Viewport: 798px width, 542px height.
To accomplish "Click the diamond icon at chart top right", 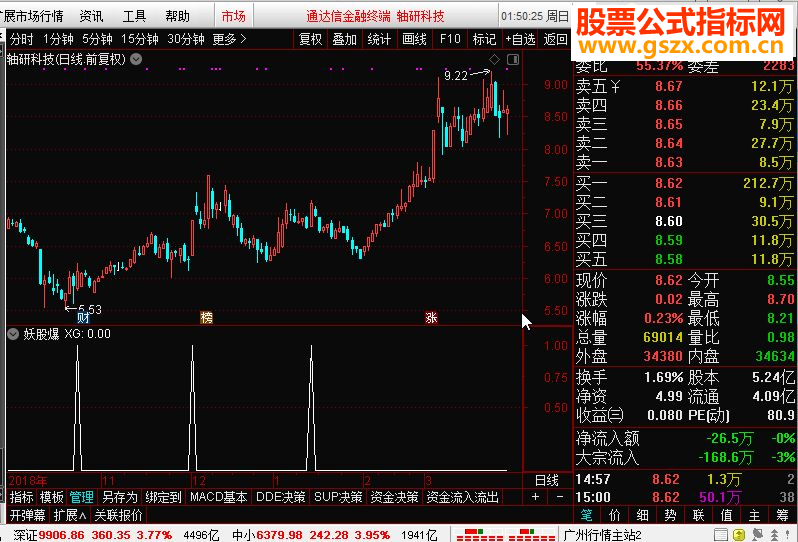I will pyautogui.click(x=494, y=60).
